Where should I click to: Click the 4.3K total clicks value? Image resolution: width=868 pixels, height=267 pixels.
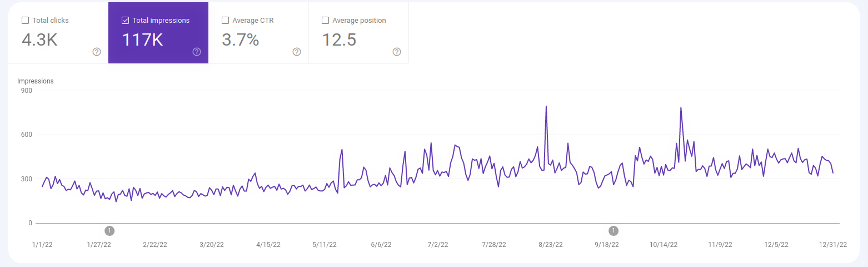coord(39,40)
